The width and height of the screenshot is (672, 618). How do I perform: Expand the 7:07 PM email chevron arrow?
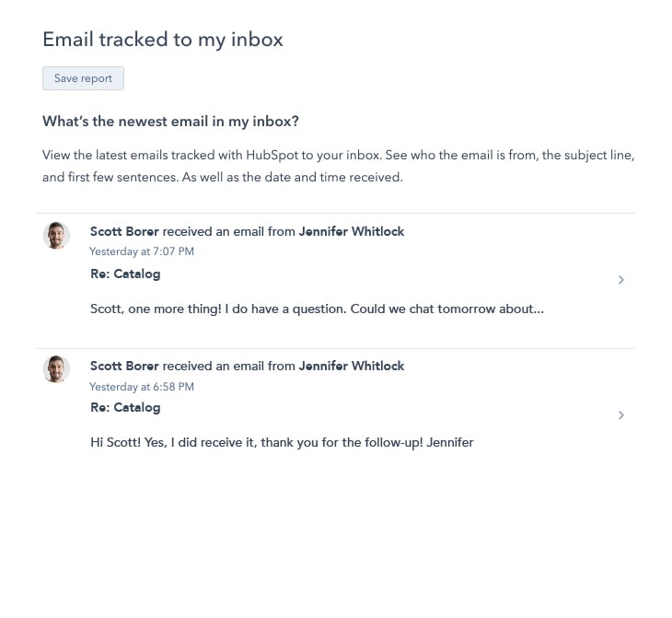click(x=621, y=280)
